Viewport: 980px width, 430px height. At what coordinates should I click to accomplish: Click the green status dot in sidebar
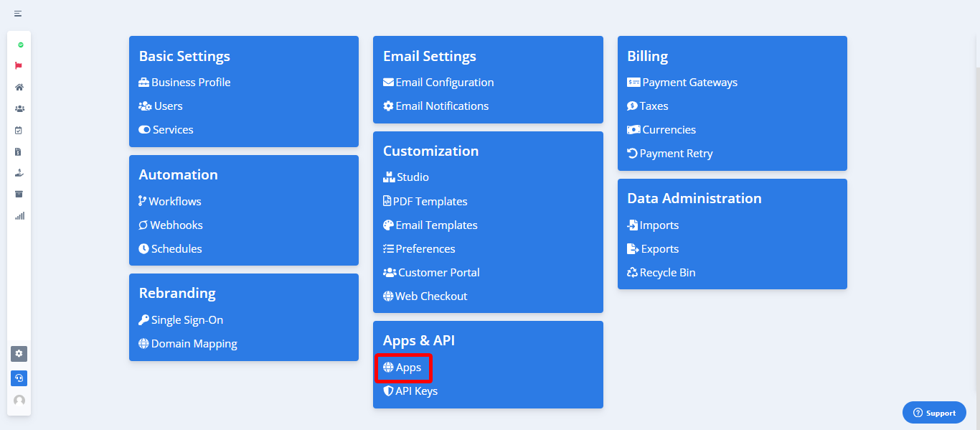pos(20,45)
